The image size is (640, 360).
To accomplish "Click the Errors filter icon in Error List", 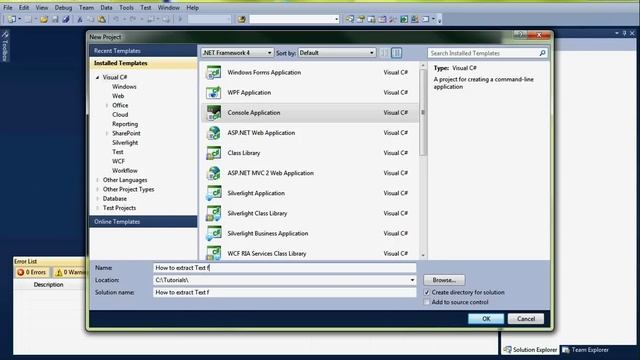I will click(x=21, y=272).
